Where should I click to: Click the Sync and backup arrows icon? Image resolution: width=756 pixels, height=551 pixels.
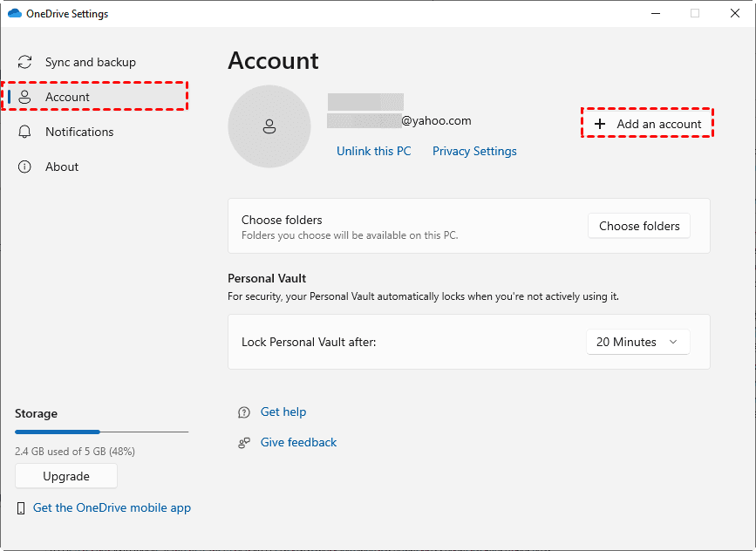(25, 63)
